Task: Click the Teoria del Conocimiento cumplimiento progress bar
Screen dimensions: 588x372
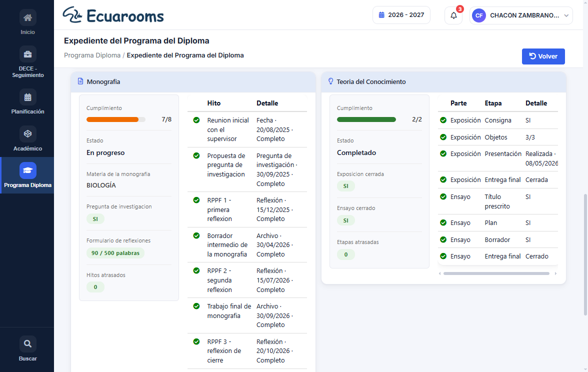Action: 366,119
